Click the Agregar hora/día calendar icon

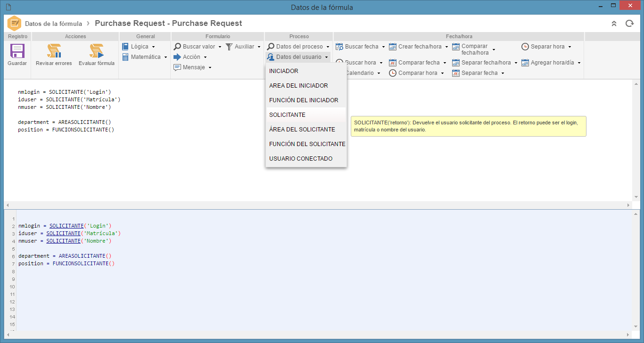[x=525, y=63]
